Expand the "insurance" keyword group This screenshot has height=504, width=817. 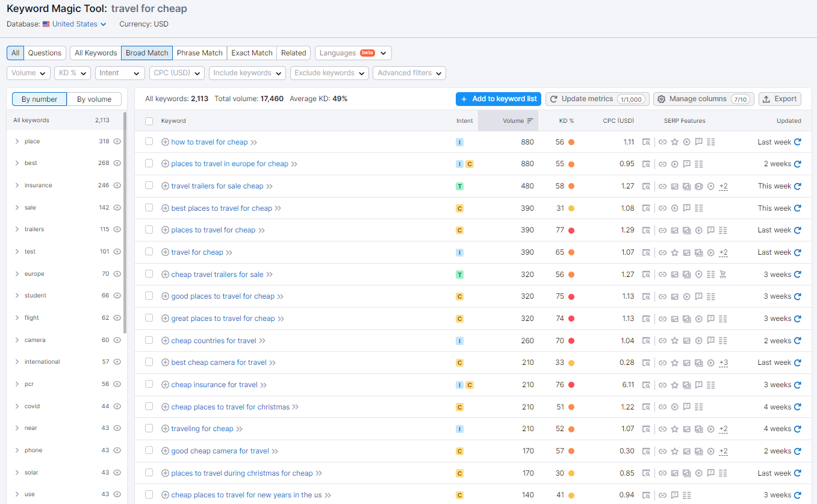16,185
